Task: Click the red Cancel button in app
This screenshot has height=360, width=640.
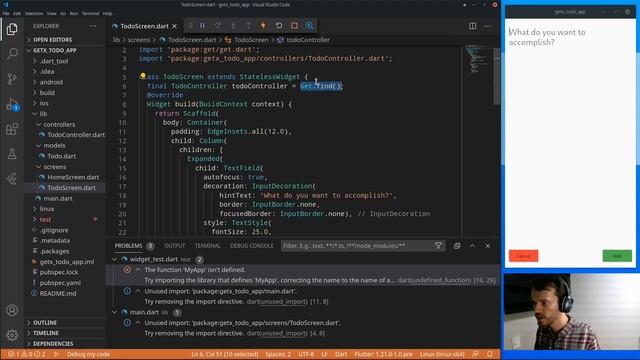Action: tap(523, 256)
